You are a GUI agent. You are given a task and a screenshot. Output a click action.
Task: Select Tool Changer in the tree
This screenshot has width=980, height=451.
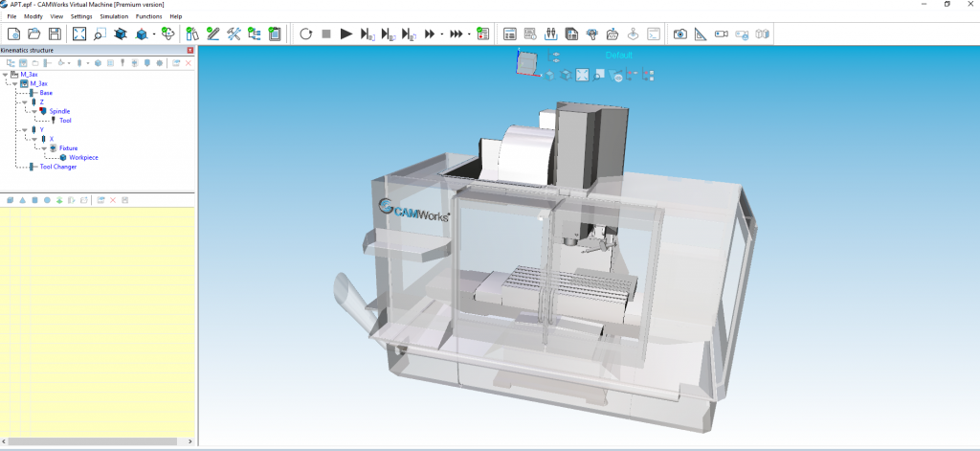(57, 167)
